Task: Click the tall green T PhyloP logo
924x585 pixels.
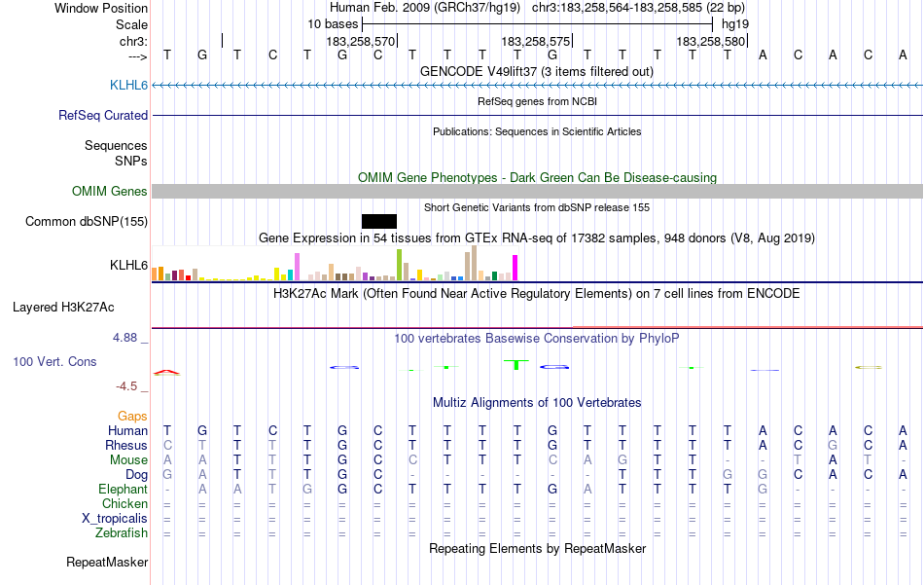Action: [x=516, y=364]
